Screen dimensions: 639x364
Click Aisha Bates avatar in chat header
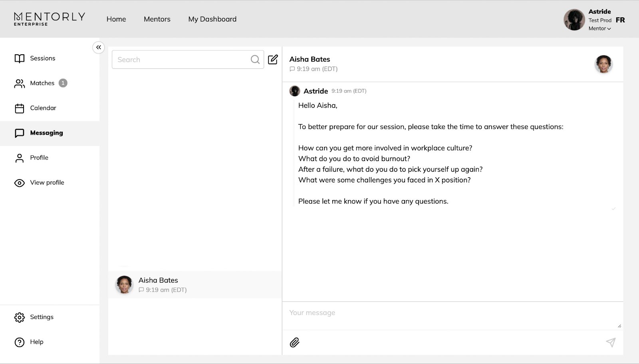[603, 64]
